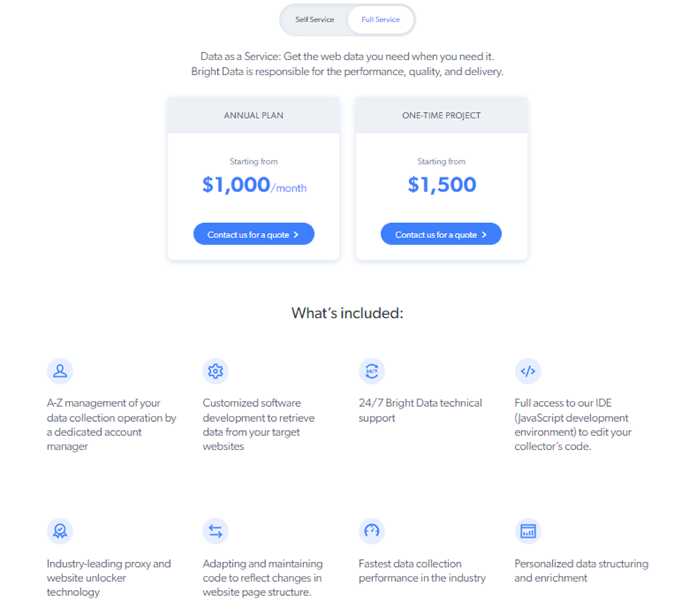Click Contact us under the Annual Plan

[x=253, y=234]
